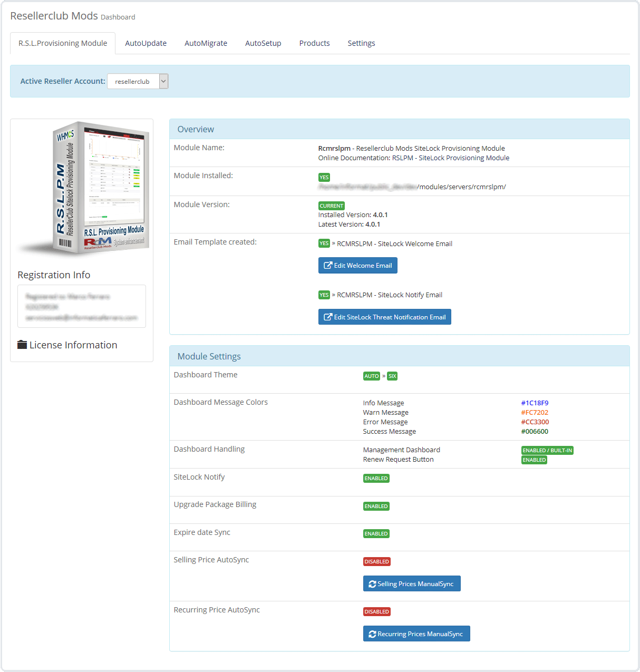This screenshot has width=640, height=672.
Task: Click the Resellerclub Mods page title
Action: point(54,16)
